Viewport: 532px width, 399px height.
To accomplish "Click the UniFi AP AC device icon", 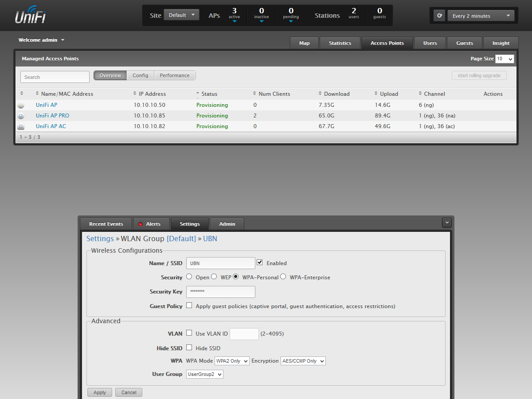I will 21,126.
